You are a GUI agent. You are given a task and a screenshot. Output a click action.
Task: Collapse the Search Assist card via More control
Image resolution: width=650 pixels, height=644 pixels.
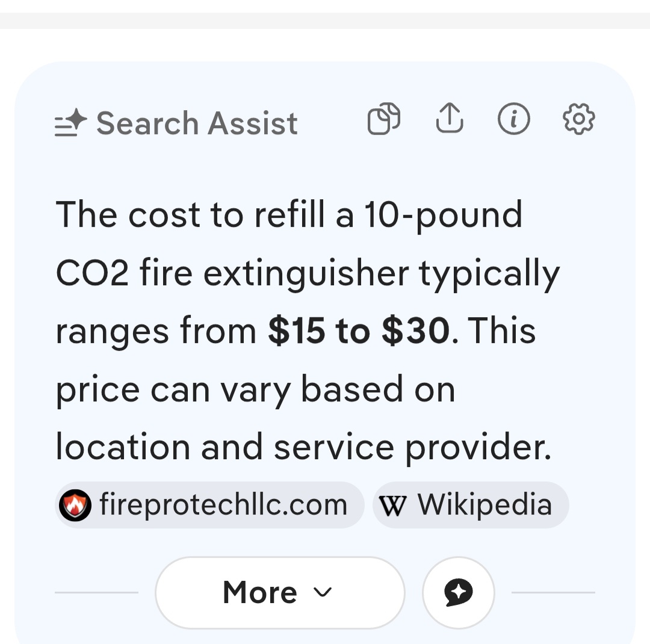(280, 592)
